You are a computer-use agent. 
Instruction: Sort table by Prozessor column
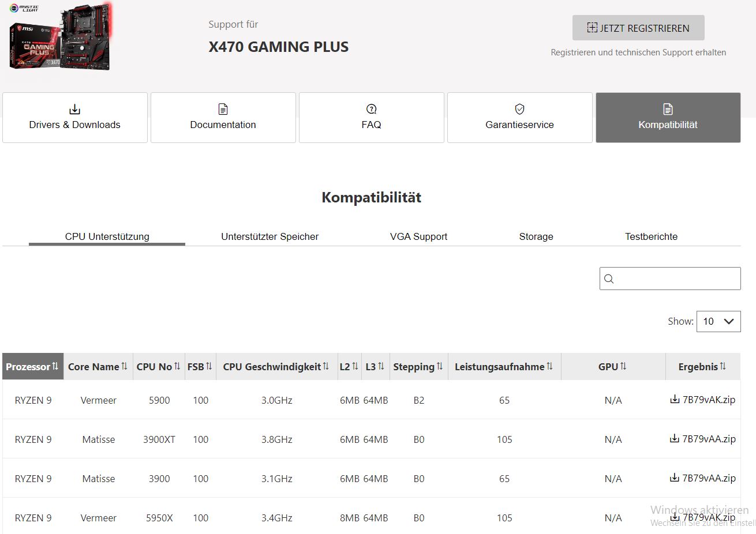coord(33,366)
